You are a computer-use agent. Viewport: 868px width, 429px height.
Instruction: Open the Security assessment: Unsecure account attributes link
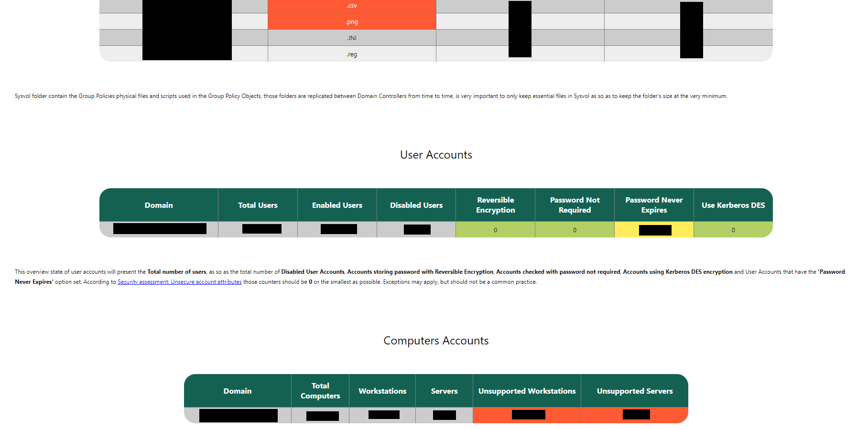click(179, 282)
